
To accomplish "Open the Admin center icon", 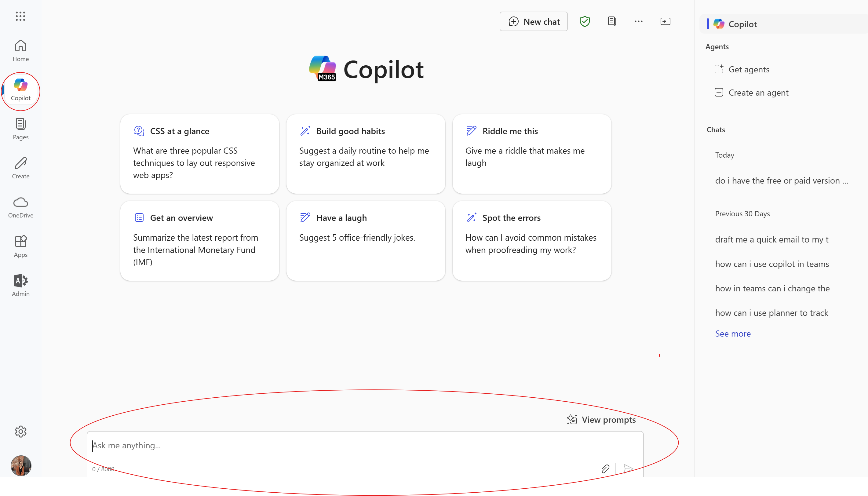I will (20, 285).
